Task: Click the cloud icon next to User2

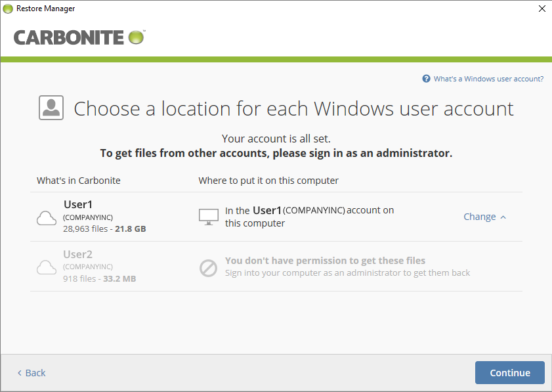Action: point(46,267)
